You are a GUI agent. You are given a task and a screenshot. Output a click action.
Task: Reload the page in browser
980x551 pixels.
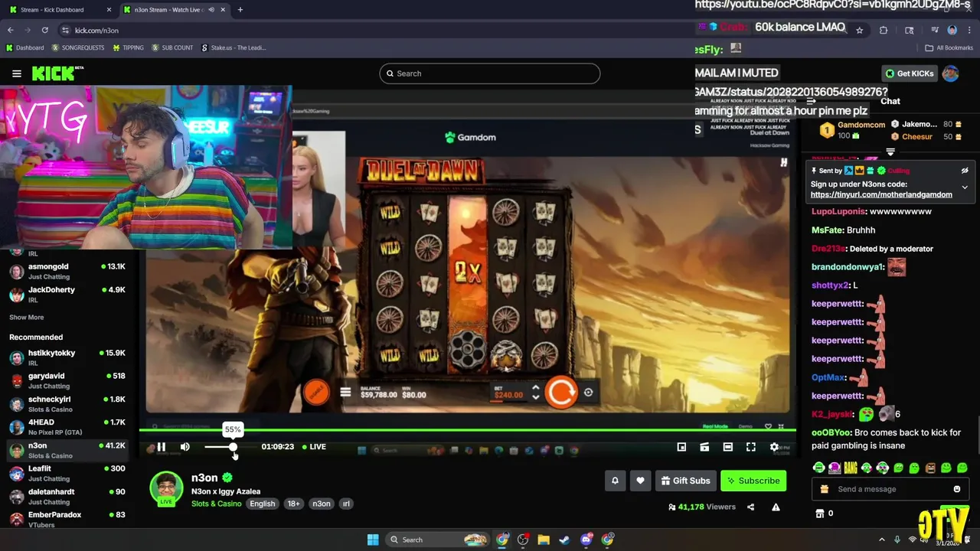click(44, 30)
